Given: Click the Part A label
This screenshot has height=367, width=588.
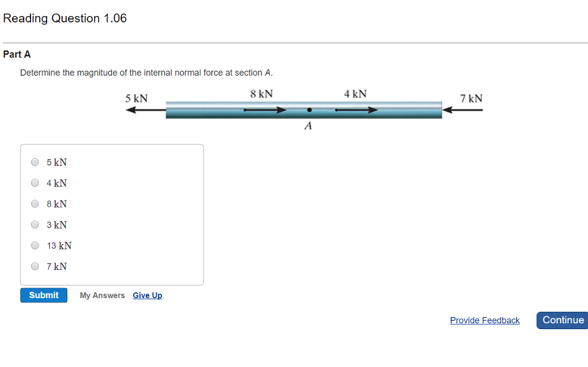Looking at the screenshot, I should pos(17,55).
